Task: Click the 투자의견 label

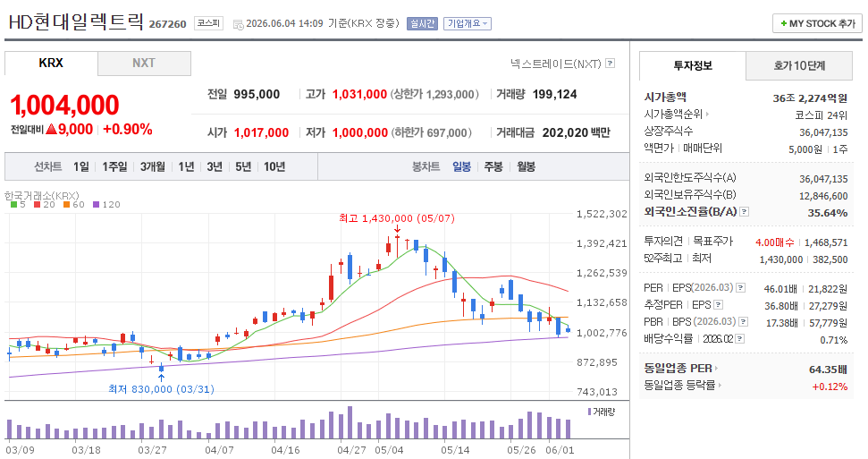Action: [x=663, y=242]
